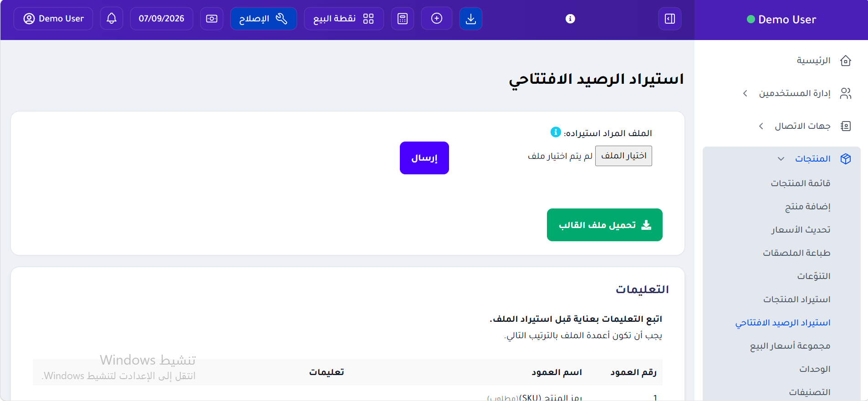868x401 pixels.
Task: Open استيراد الرصيد الافتتاحي link
Action: point(783,323)
